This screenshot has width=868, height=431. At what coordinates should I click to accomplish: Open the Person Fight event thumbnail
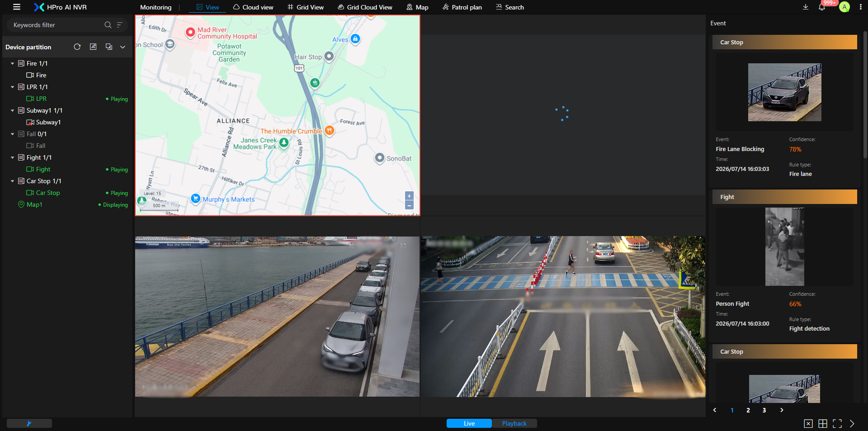[784, 246]
